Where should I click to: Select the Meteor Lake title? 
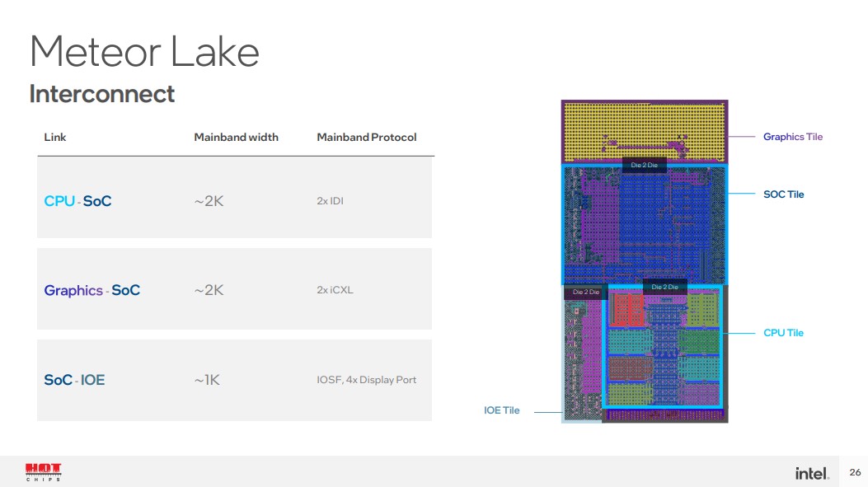pyautogui.click(x=144, y=51)
